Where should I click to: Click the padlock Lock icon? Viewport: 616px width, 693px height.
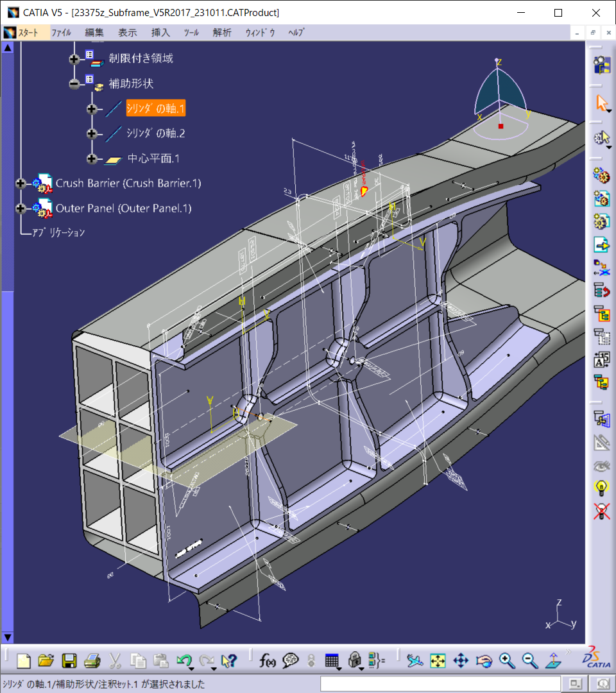[354, 661]
